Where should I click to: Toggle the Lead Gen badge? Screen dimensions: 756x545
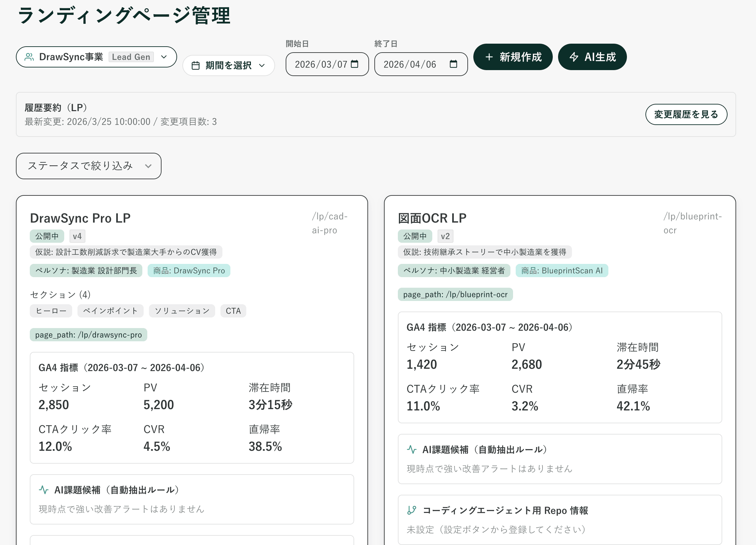131,57
